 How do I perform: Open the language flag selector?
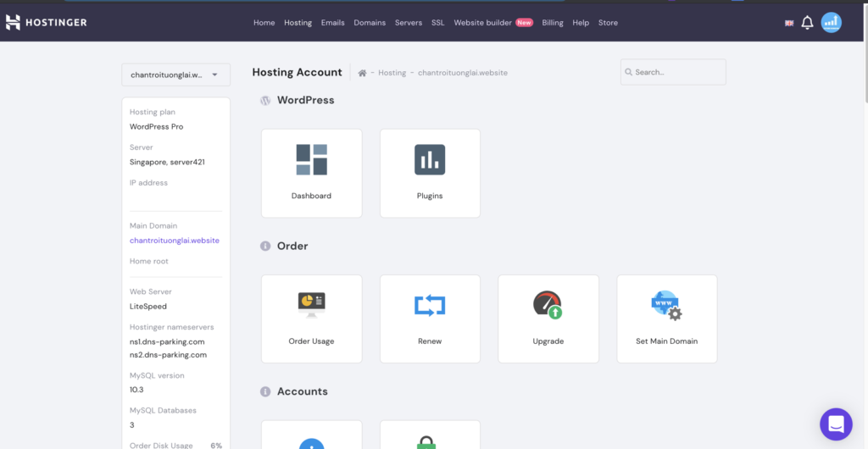789,23
